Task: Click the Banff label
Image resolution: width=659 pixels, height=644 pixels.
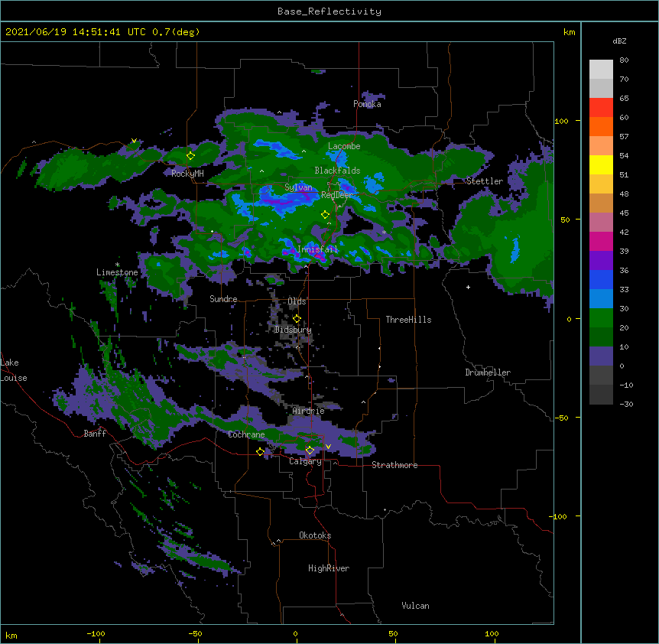Action: coord(95,434)
